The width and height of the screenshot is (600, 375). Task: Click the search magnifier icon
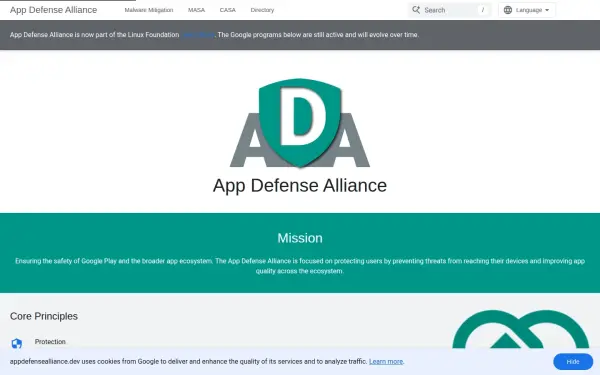pos(416,10)
